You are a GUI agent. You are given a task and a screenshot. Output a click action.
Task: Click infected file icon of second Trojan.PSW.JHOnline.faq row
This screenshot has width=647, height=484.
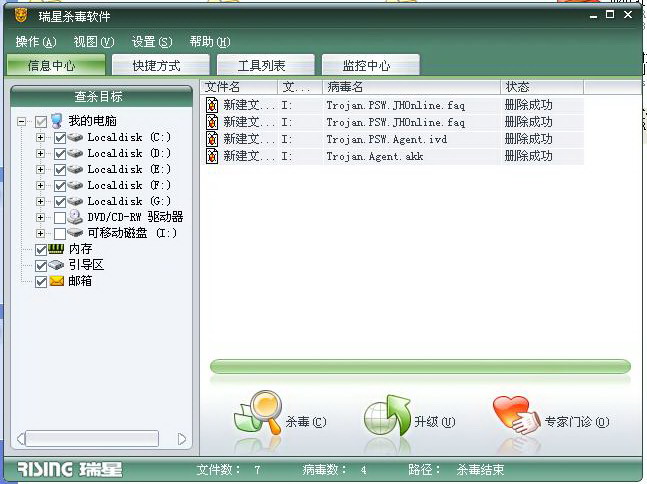pos(212,122)
